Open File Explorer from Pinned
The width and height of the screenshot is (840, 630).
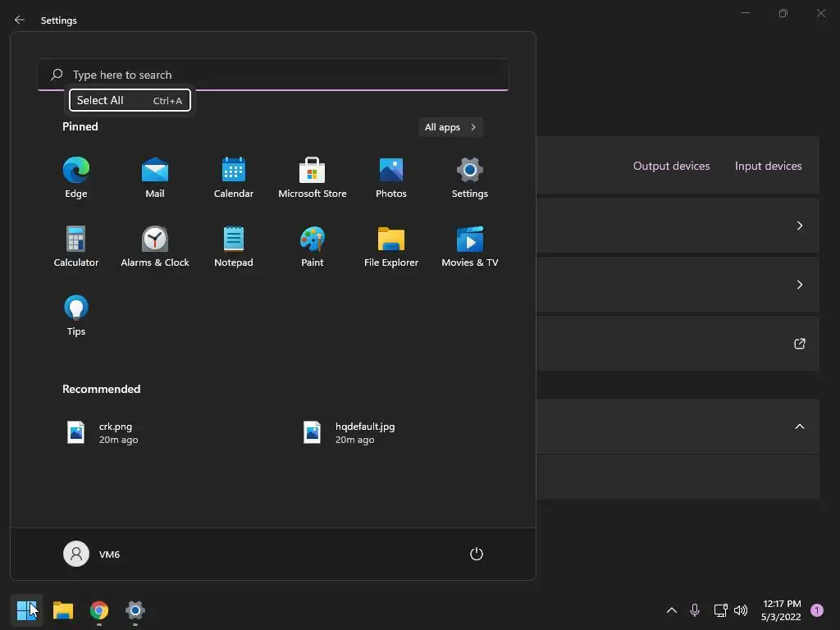pos(391,247)
